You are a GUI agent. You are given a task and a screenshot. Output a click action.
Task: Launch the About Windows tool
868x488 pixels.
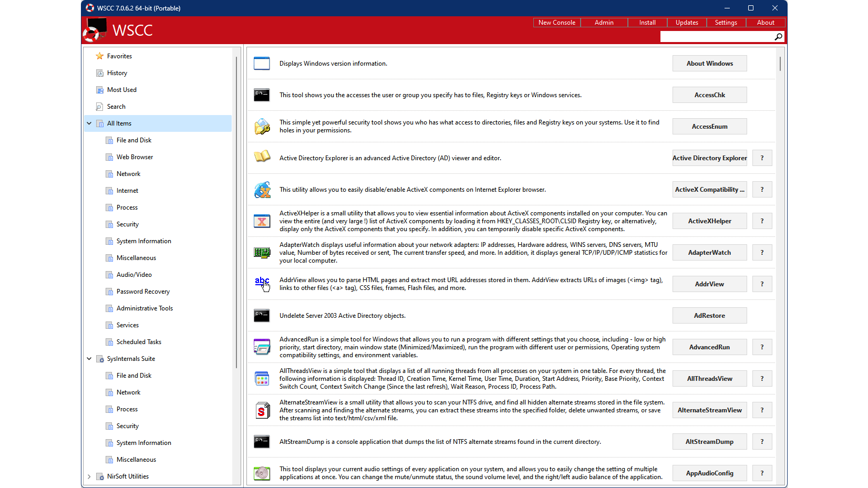click(709, 64)
